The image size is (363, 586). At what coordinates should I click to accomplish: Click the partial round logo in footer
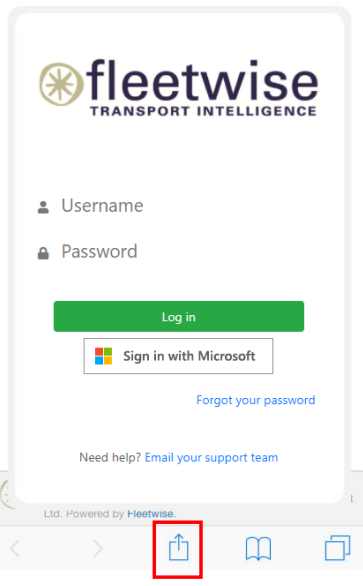coord(7,494)
